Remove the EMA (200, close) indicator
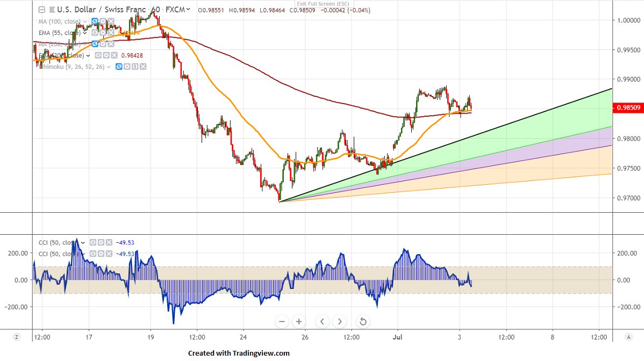 click(114, 55)
